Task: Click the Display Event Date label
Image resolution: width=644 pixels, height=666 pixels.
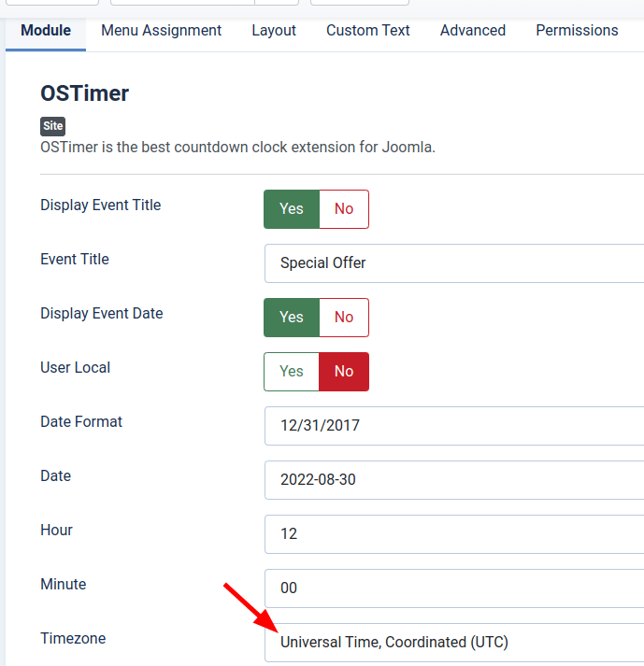Action: coord(102,314)
